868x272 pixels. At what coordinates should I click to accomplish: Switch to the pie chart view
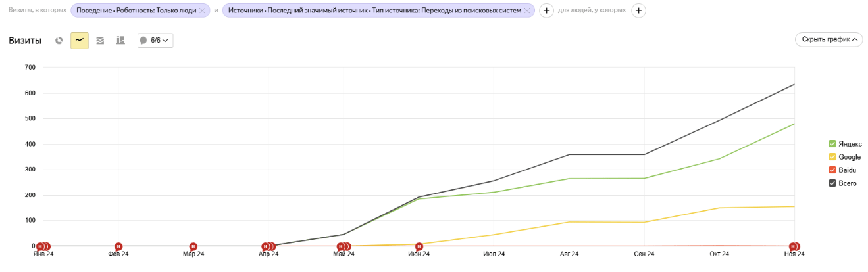59,41
